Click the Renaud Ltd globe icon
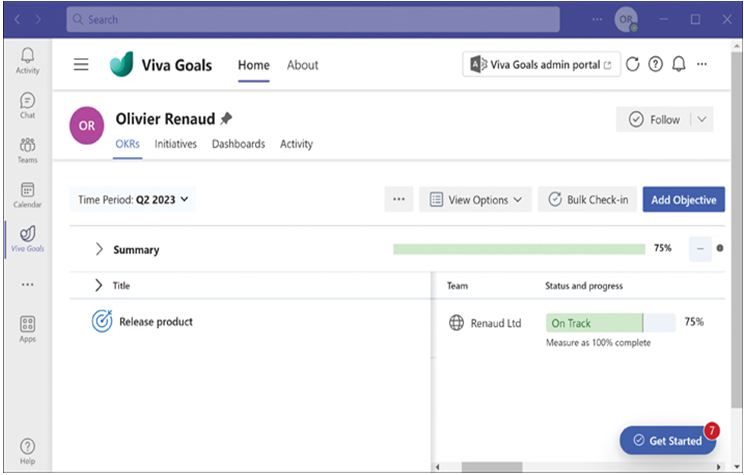 pos(456,323)
